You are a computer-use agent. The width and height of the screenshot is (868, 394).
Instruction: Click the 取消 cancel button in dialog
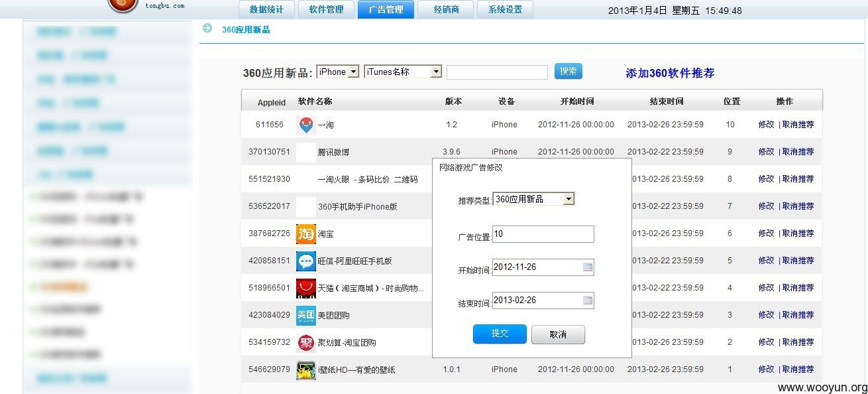[558, 334]
